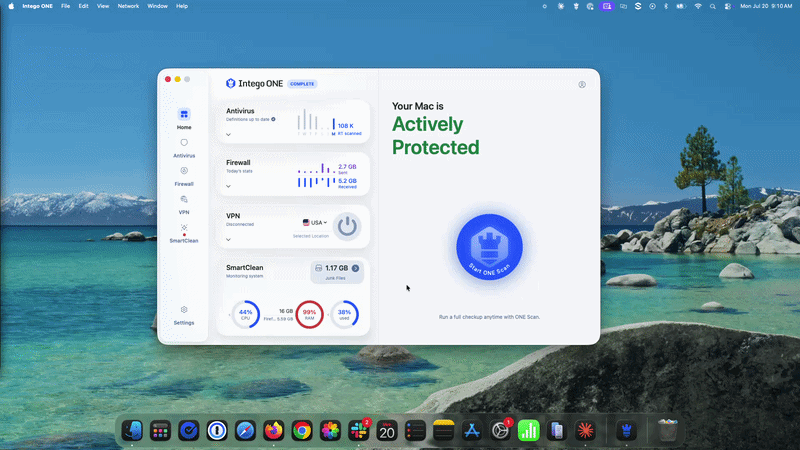
Task: Click the 99% RAM gauge
Action: coord(309,314)
